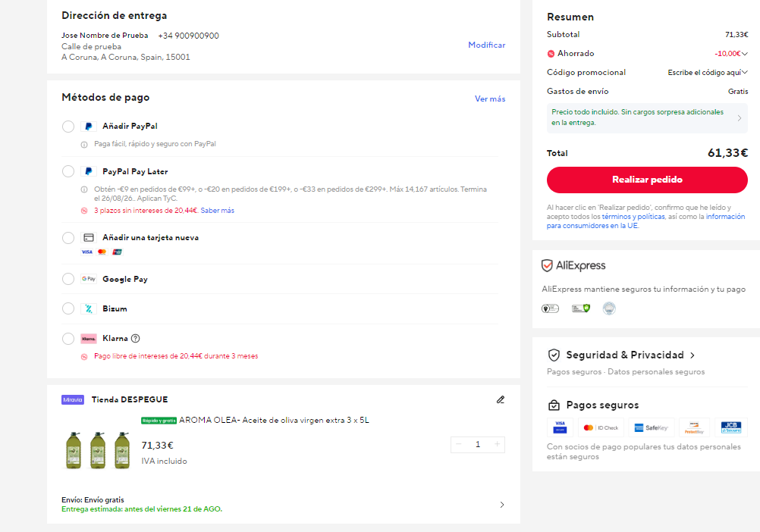The height and width of the screenshot is (532, 760).
Task: Open the Klarna help question mark
Action: [x=136, y=338]
